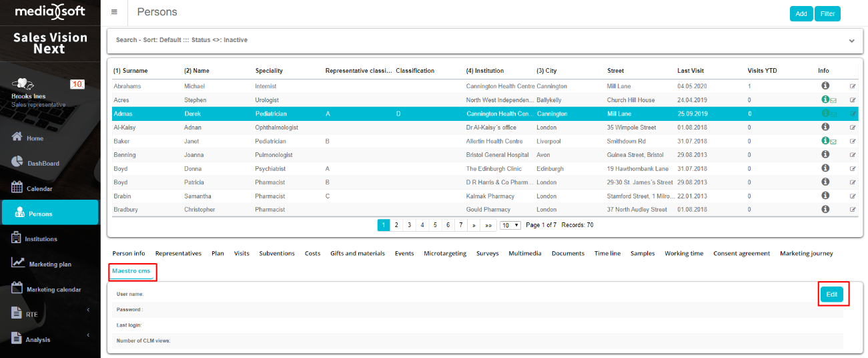868x358 pixels.
Task: Expand the Search filter panel chevron
Action: [851, 41]
